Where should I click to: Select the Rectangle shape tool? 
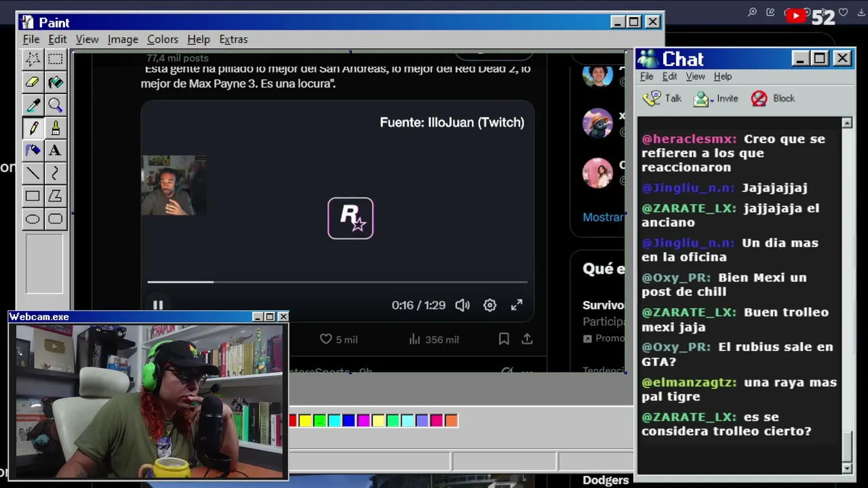tap(33, 196)
